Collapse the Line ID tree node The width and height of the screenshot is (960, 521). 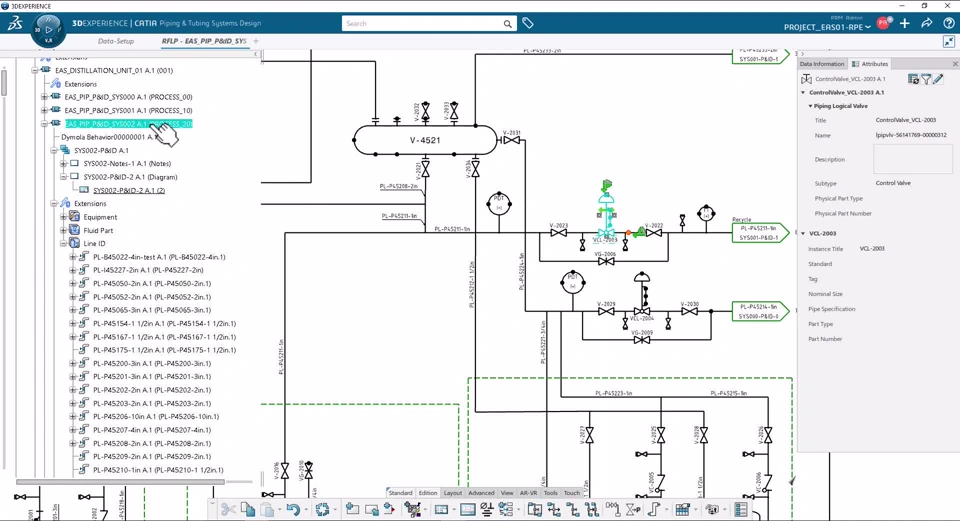[63, 244]
